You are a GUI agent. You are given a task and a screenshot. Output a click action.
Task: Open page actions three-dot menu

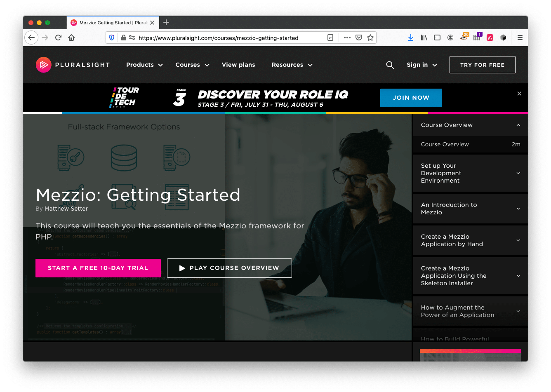pos(347,38)
